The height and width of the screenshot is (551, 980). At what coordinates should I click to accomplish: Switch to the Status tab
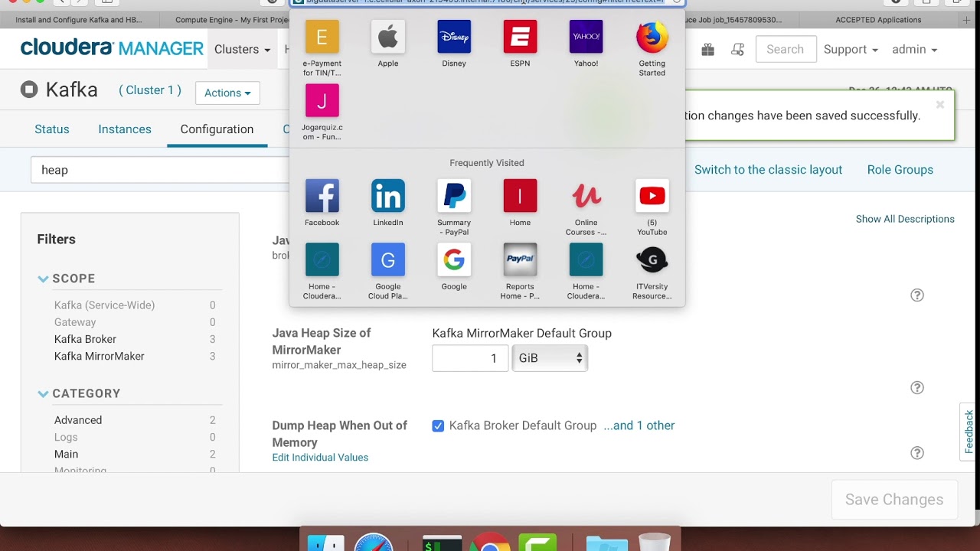(52, 129)
